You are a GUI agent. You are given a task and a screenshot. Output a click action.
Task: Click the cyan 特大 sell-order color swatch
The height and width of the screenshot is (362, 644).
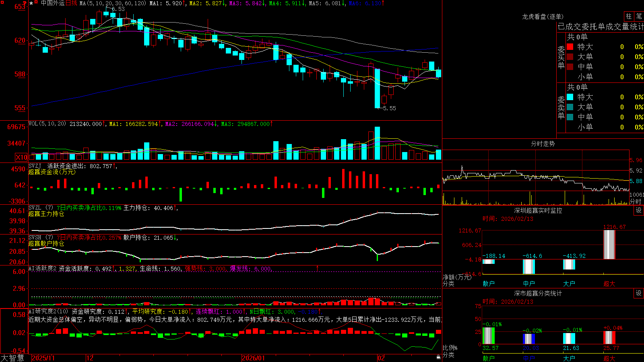pos(570,97)
